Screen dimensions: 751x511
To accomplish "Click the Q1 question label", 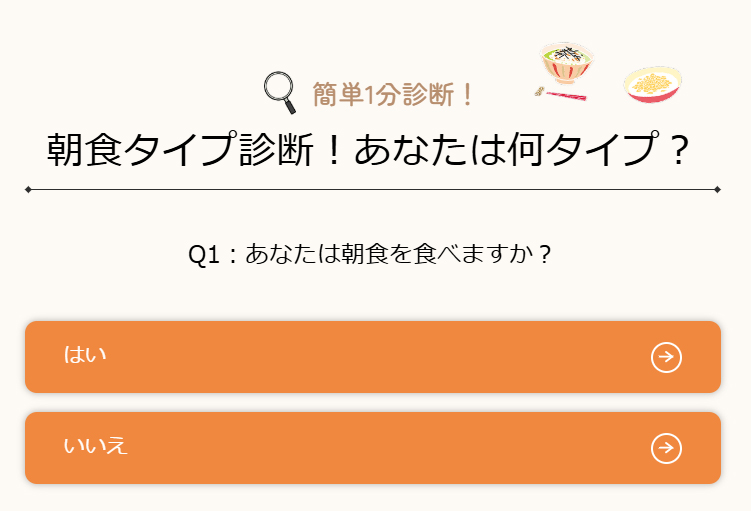I will point(203,254).
